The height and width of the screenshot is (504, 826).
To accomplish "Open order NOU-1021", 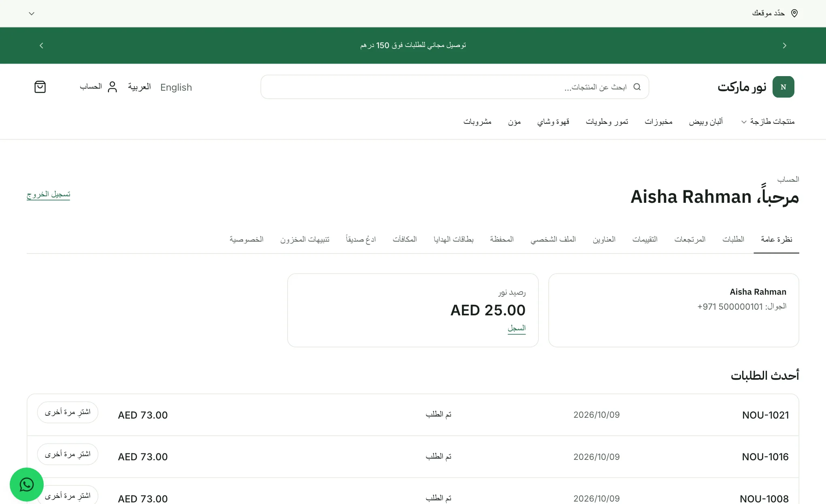I will pos(765,415).
